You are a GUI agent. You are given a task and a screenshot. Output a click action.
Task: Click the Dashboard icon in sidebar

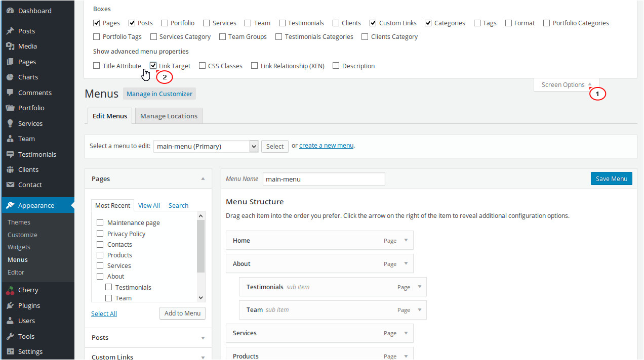coord(10,11)
